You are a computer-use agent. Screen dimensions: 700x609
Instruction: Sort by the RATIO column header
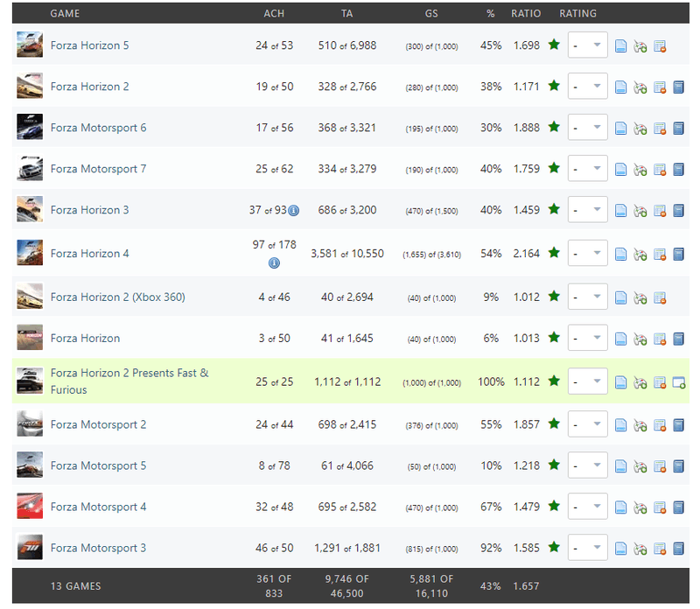[526, 13]
